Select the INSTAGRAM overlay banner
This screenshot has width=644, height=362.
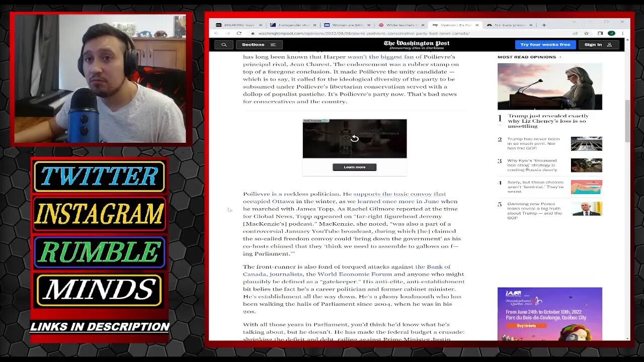(x=99, y=215)
